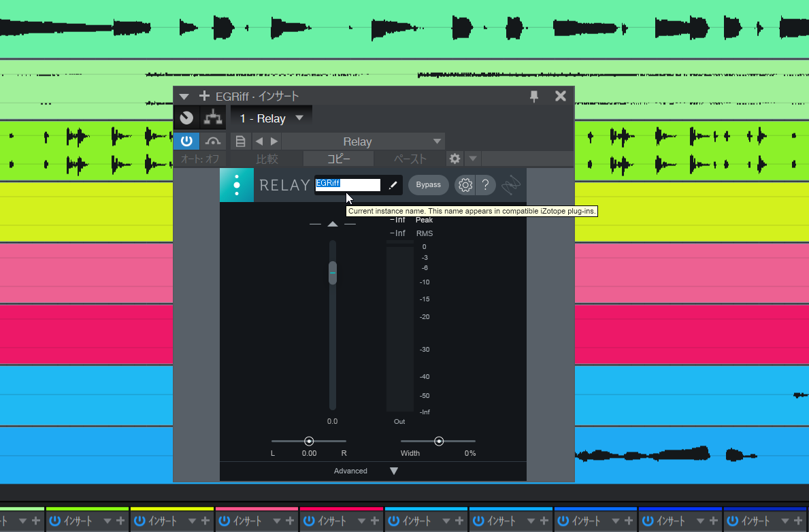The image size is (809, 532).
Task: Click the RMS '-Inf' readout
Action: (x=398, y=233)
